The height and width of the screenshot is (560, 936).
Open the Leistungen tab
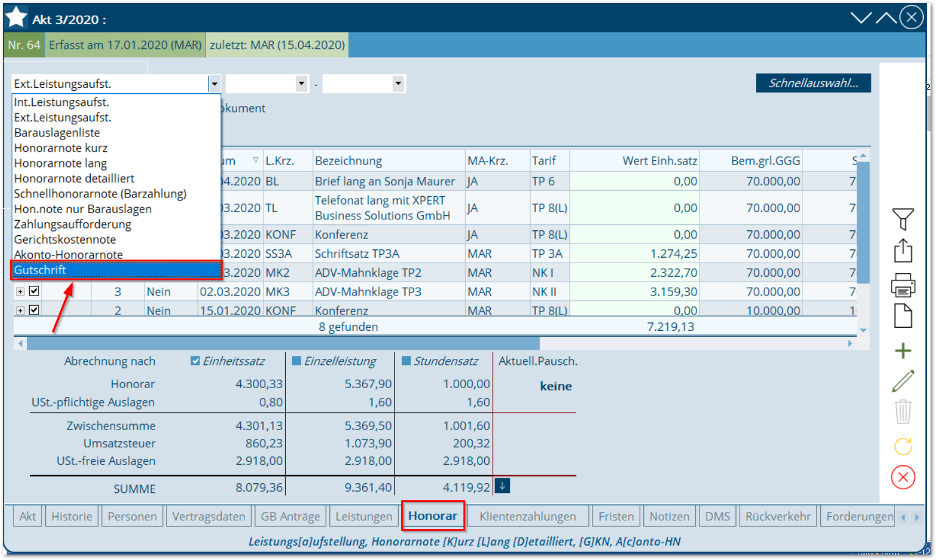pos(364,516)
